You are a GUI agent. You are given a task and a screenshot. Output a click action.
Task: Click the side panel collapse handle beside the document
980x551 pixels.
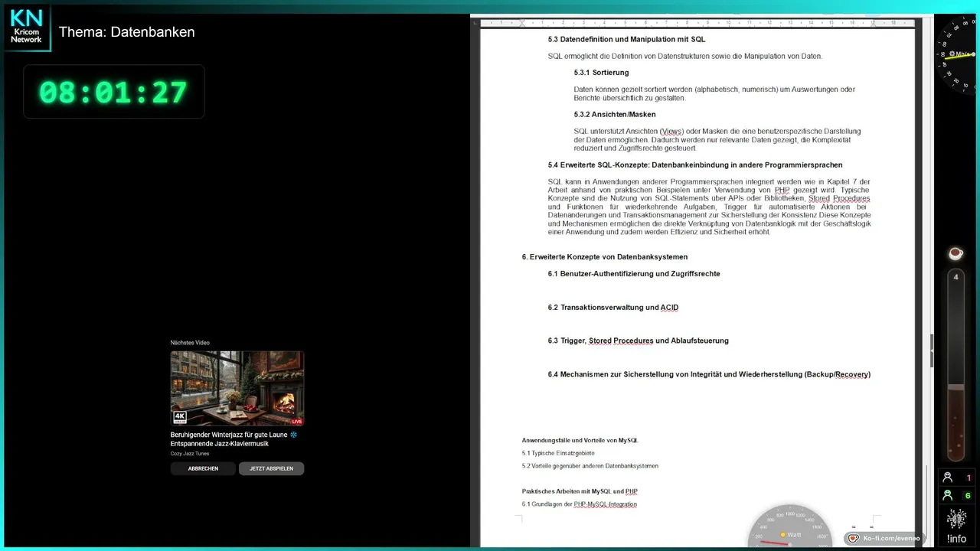[932, 351]
